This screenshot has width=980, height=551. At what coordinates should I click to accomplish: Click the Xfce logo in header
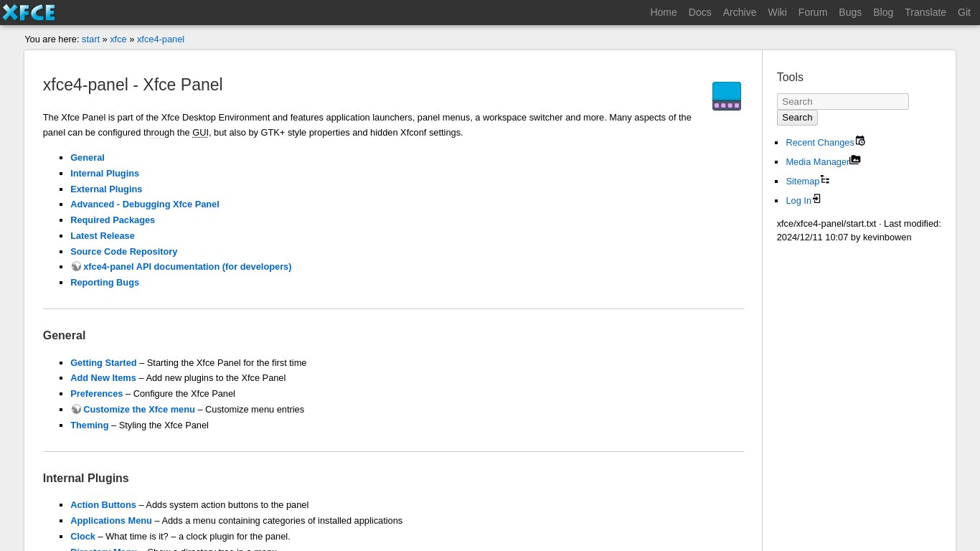29,12
